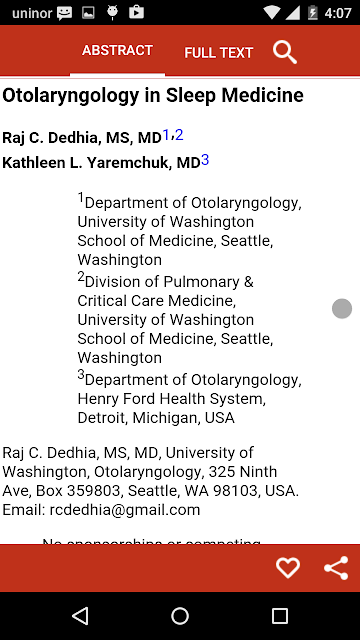
Task: Tap the Android debug notification icon
Action: 112,13
